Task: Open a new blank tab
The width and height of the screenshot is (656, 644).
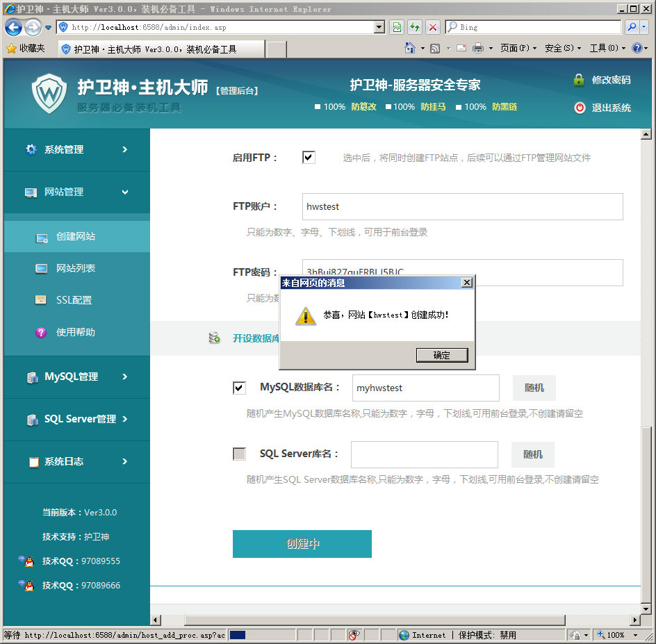Action: 276,49
